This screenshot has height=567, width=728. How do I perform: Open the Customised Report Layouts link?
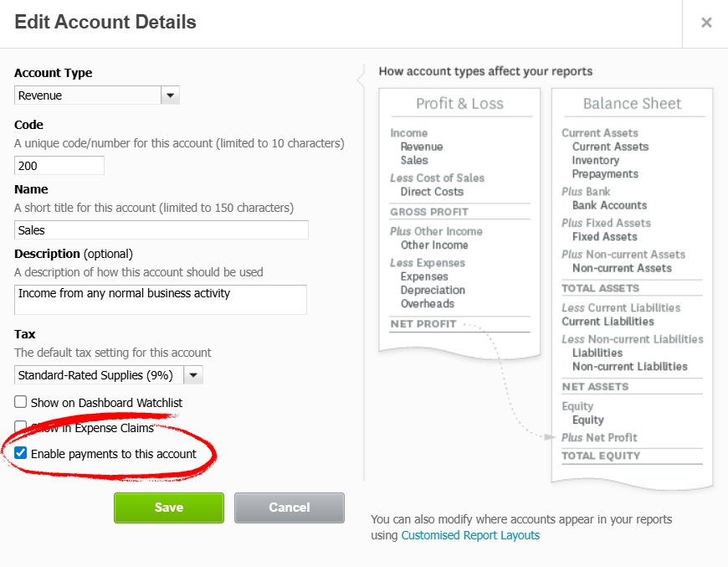[470, 535]
